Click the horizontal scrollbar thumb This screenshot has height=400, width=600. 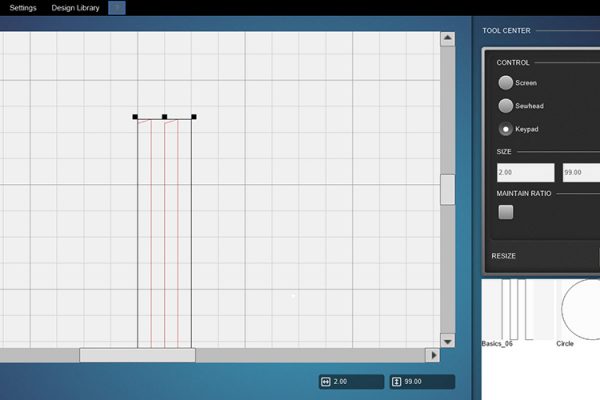(137, 355)
